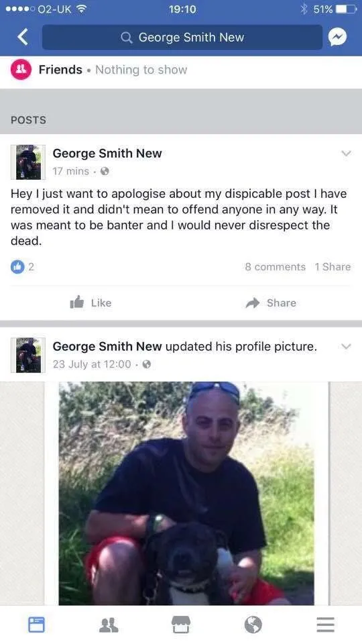Viewport: 362px width, 644px height.
Task: View the 8 comments
Action: (x=275, y=267)
